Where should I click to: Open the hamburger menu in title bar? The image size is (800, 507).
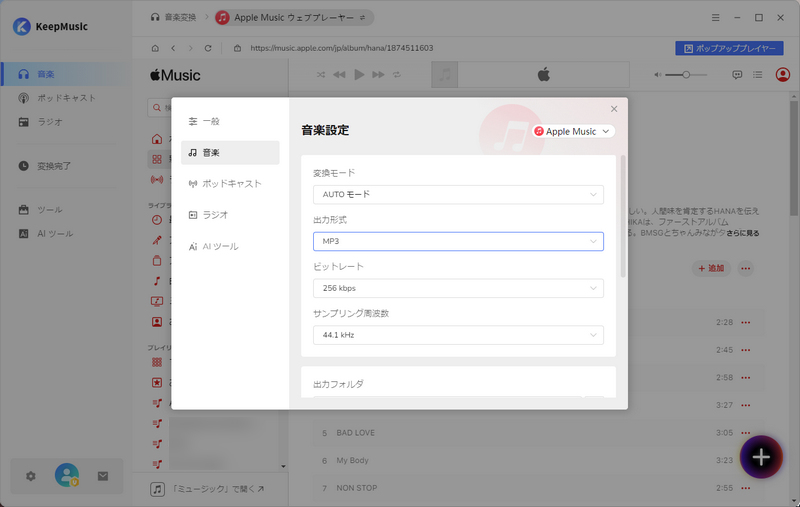pos(715,18)
